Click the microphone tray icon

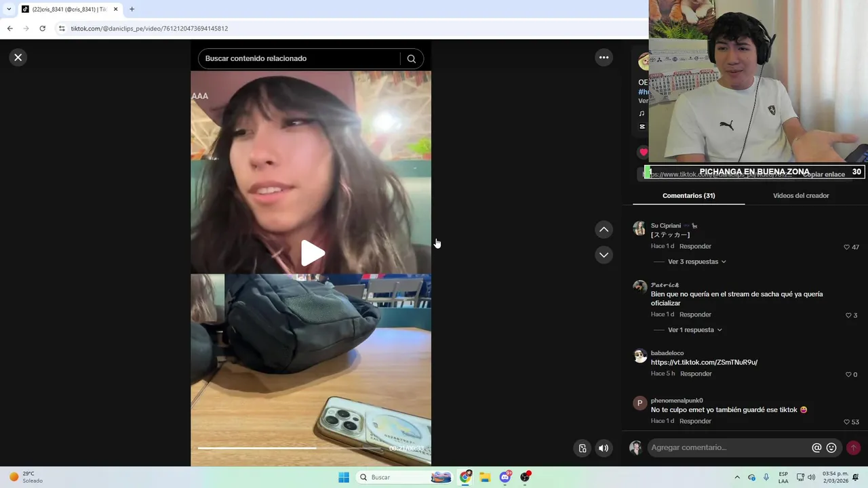pyautogui.click(x=766, y=477)
